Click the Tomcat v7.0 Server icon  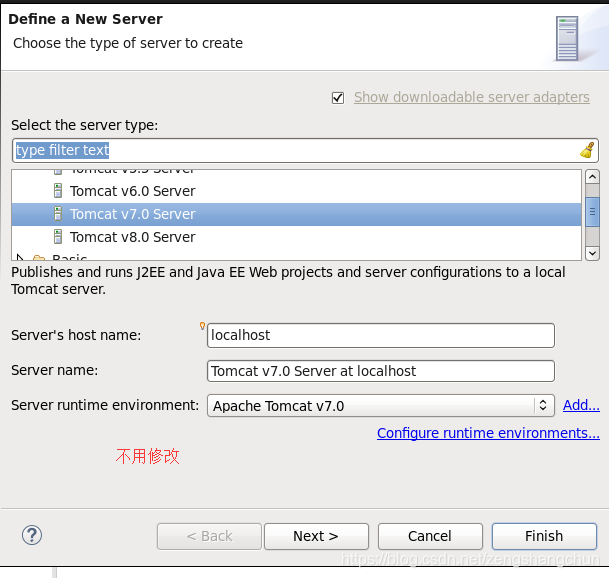[58, 214]
